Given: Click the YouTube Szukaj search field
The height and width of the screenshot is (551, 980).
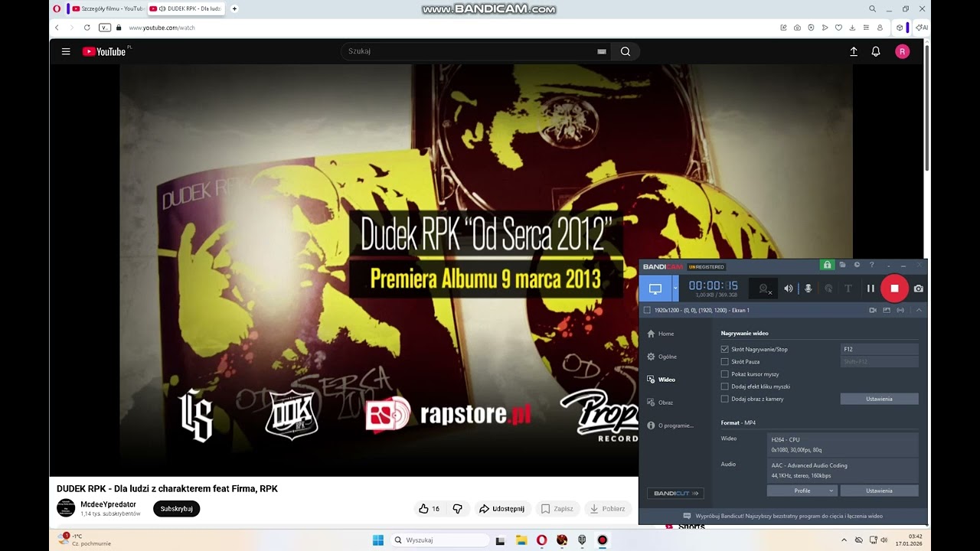Looking at the screenshot, I should [467, 51].
